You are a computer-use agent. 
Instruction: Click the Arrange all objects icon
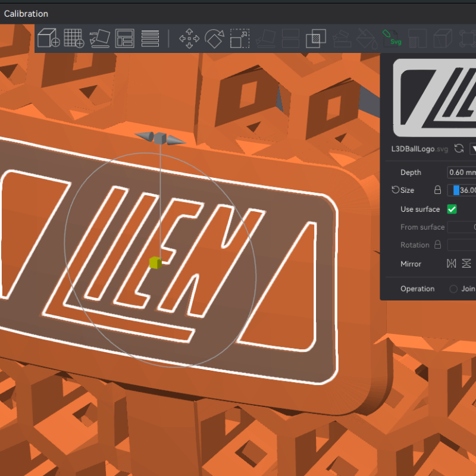[x=124, y=39]
